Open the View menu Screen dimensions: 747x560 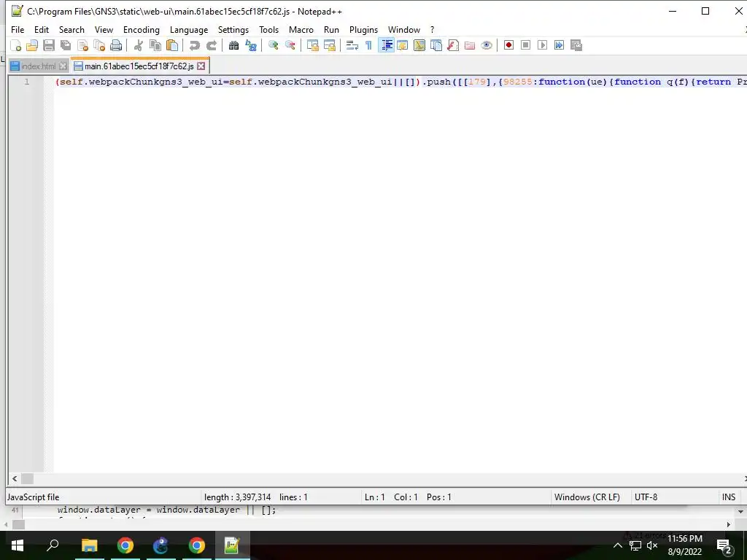(104, 29)
